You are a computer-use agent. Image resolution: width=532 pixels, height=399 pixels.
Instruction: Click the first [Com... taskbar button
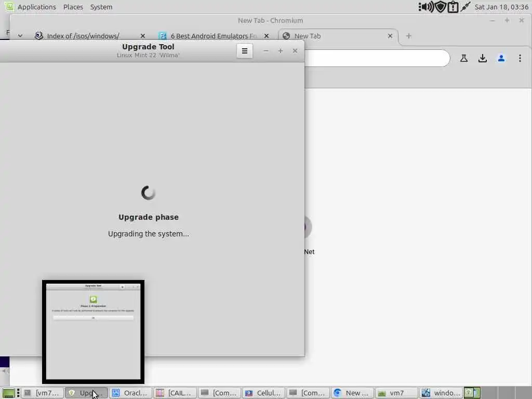pyautogui.click(x=219, y=393)
